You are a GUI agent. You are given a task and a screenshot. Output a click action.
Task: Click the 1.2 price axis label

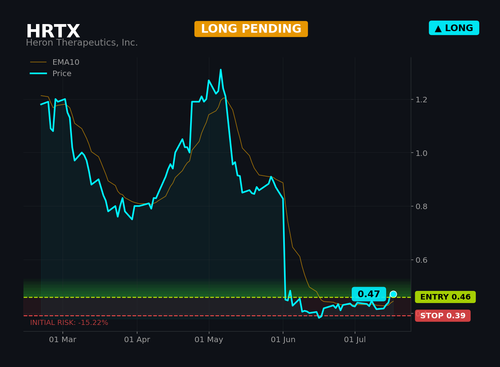click(421, 100)
